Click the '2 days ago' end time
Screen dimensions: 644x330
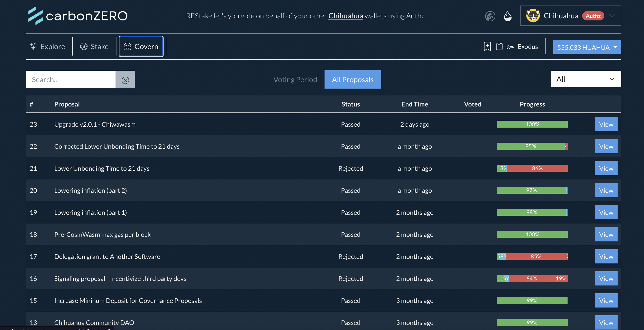point(415,124)
